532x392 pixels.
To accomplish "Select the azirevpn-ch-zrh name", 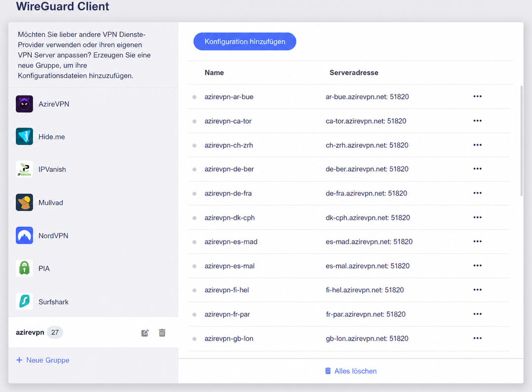I will tap(228, 145).
